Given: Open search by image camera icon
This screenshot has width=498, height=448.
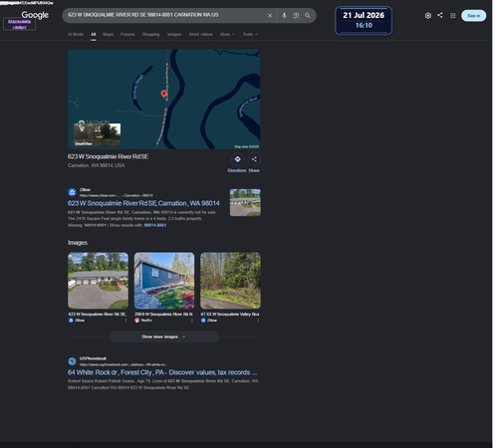Looking at the screenshot, I should [x=296, y=16].
